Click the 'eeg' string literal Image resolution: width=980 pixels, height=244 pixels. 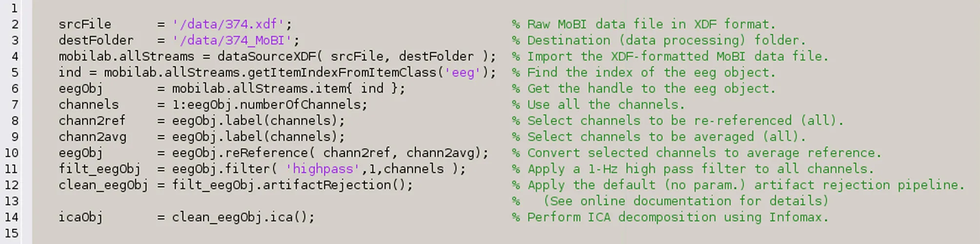tap(463, 73)
